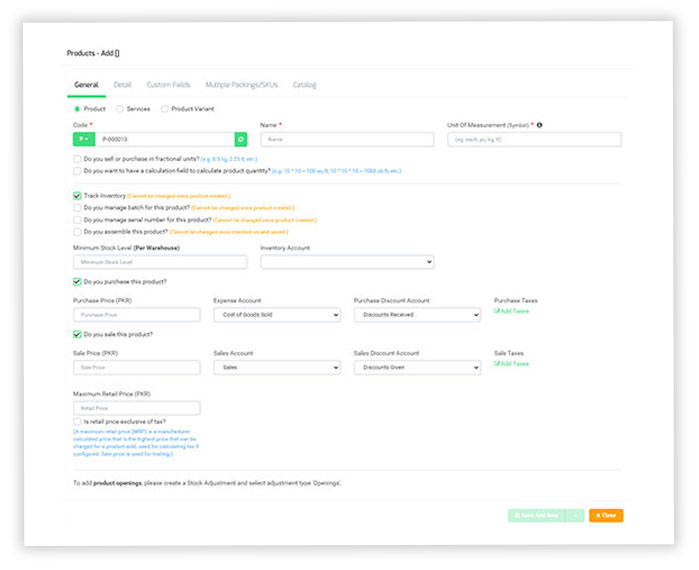This screenshot has width=699, height=570.
Task: Switch to the Detail tab
Action: click(122, 85)
